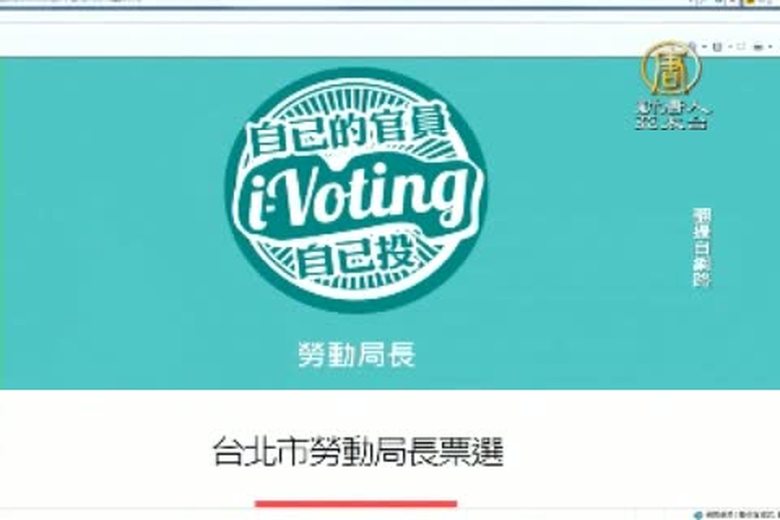The width and height of the screenshot is (780, 520).
Task: Click the red bar beneath the title
Action: (356, 504)
